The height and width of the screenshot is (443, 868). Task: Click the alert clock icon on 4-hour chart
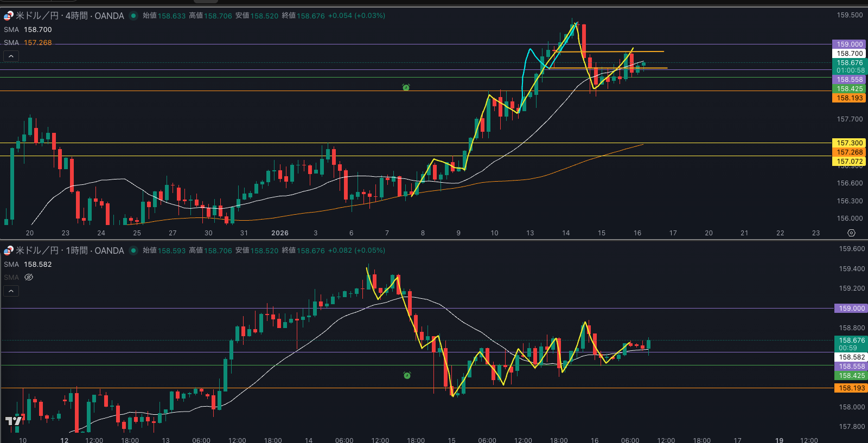point(406,87)
